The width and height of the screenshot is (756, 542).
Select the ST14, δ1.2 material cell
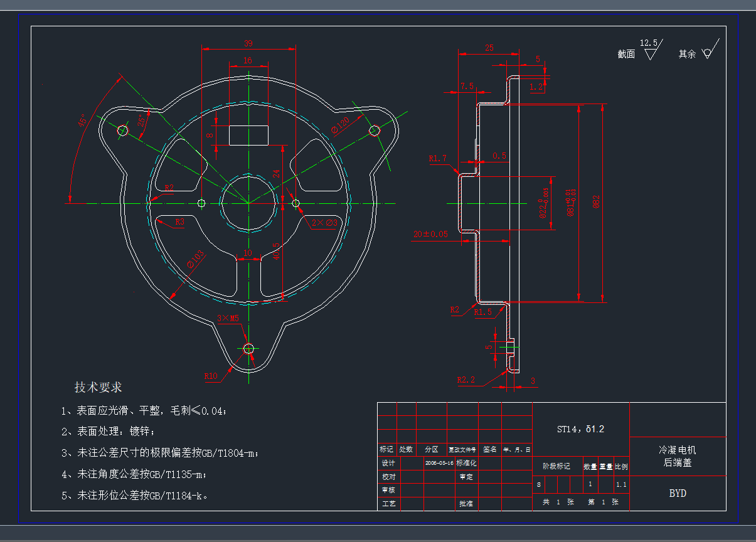tap(580, 430)
